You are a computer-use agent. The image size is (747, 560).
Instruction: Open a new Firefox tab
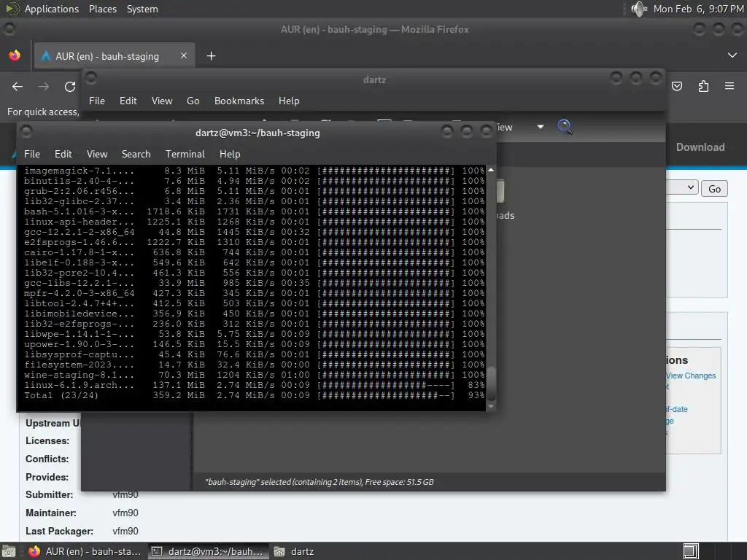pos(211,56)
